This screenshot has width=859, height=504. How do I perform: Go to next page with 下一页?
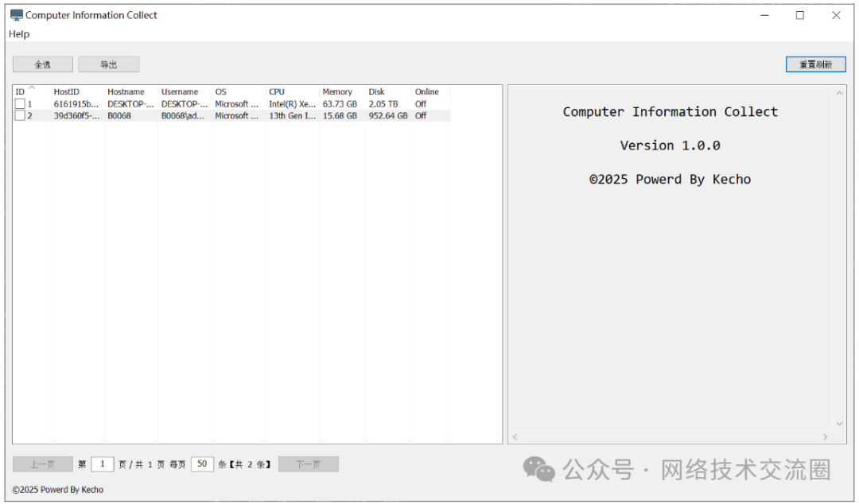coord(308,464)
